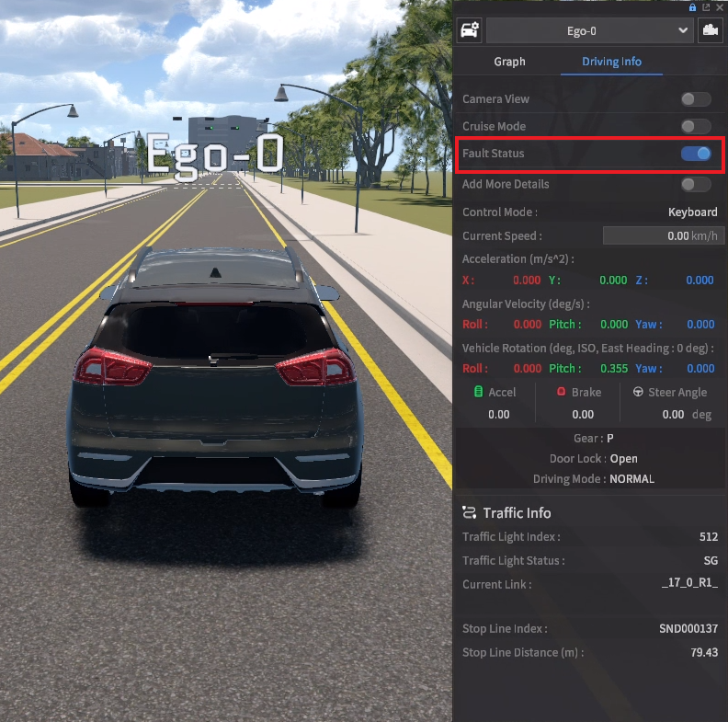728x722 pixels.
Task: Click the Keyboard control mode value
Action: pyautogui.click(x=692, y=212)
